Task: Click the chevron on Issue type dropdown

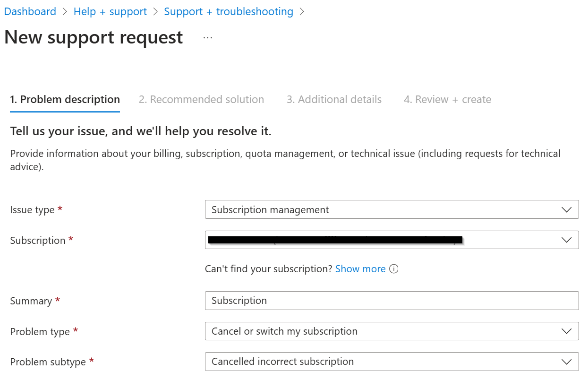Action: [567, 209]
